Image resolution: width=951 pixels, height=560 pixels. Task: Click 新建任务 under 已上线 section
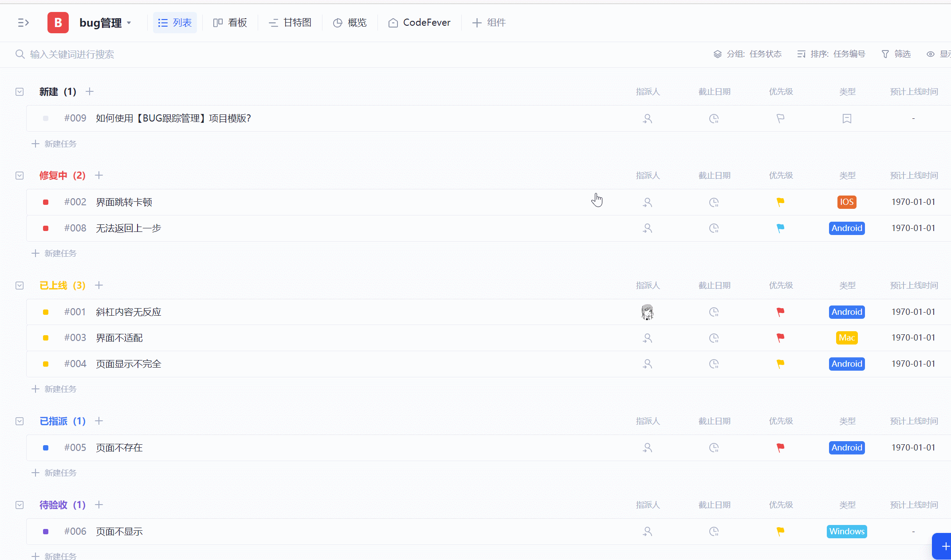(x=60, y=389)
